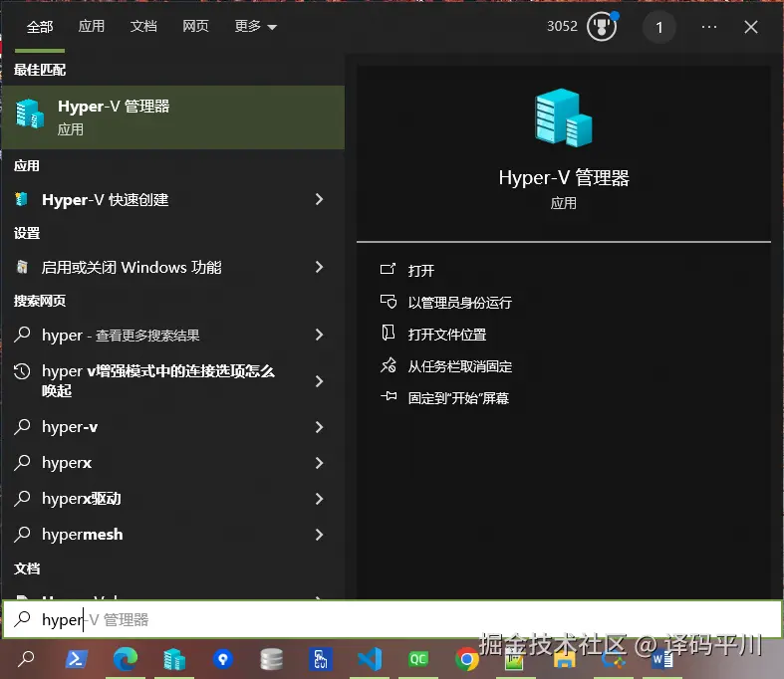The image size is (784, 679).
Task: Select the hyper-v web suggestion
Action: click(173, 427)
